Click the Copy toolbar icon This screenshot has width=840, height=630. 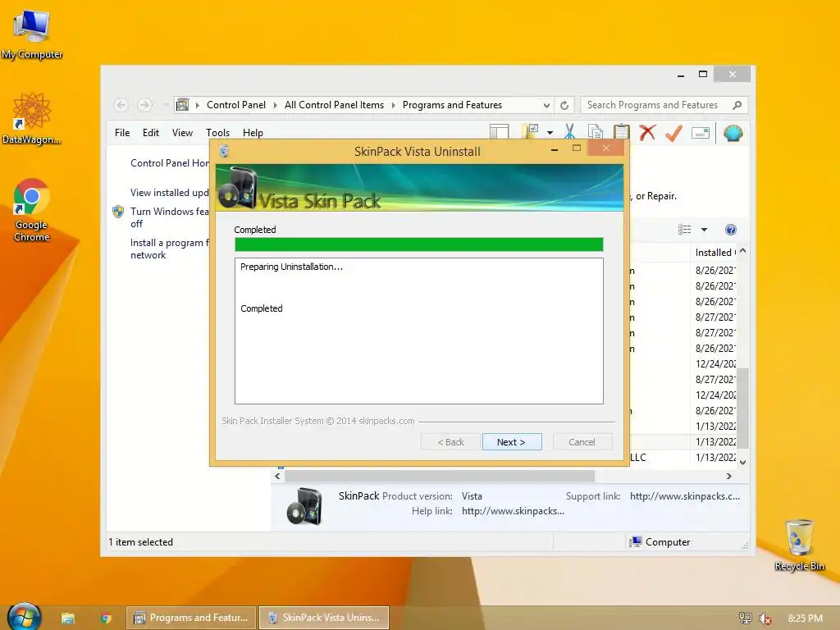pyautogui.click(x=596, y=132)
